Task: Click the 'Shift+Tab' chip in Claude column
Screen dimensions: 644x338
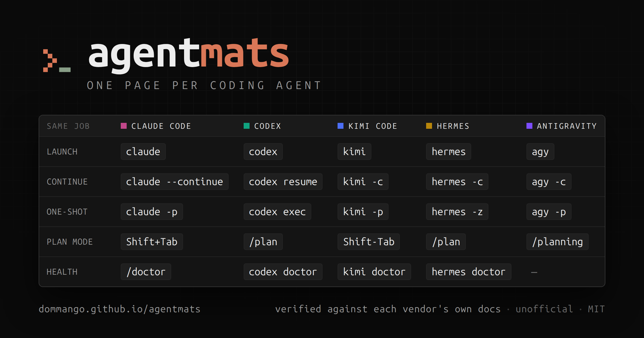Action: click(x=152, y=242)
